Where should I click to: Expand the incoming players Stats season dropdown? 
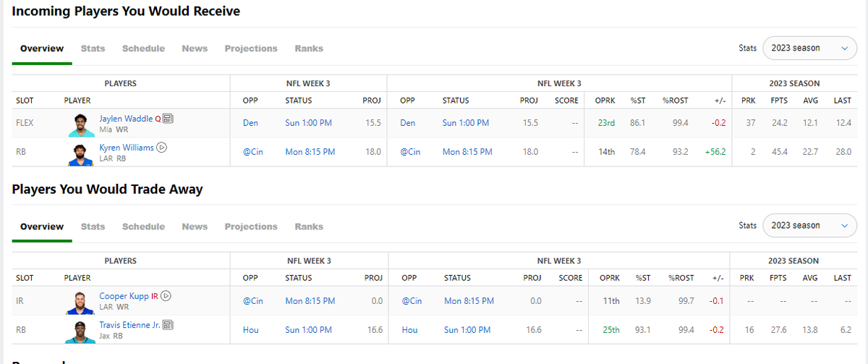[x=810, y=48]
